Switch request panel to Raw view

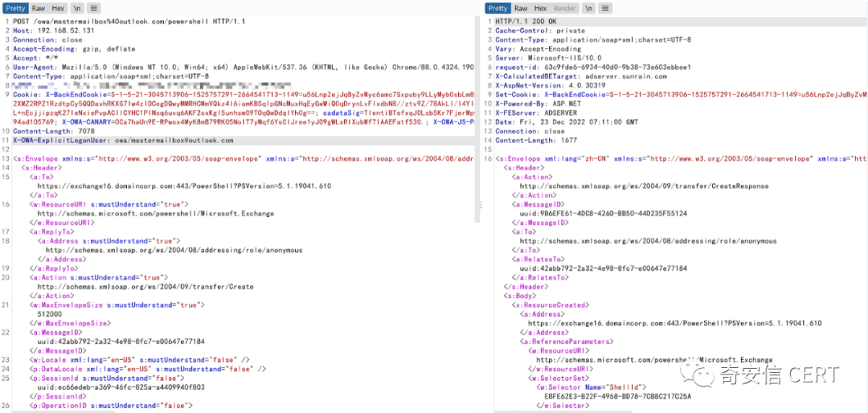click(39, 8)
